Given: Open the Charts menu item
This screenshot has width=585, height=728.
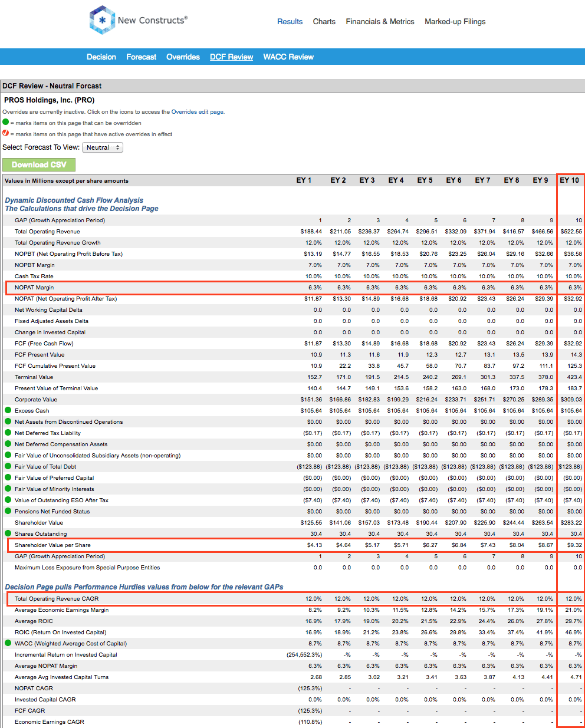Looking at the screenshot, I should [x=324, y=22].
